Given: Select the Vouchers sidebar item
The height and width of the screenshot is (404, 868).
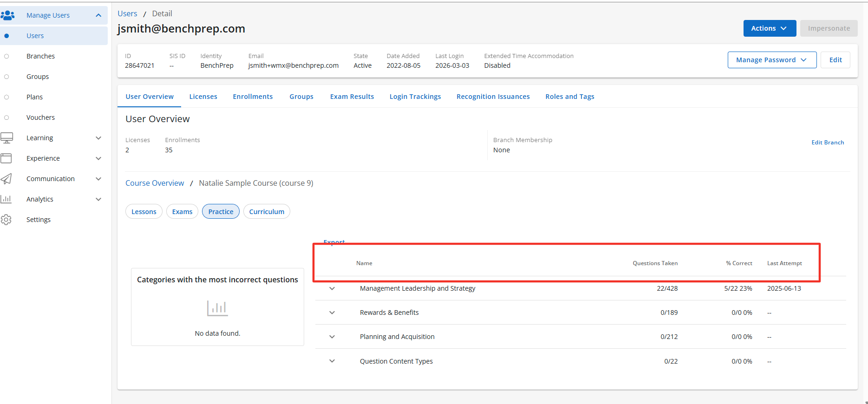Looking at the screenshot, I should point(40,117).
